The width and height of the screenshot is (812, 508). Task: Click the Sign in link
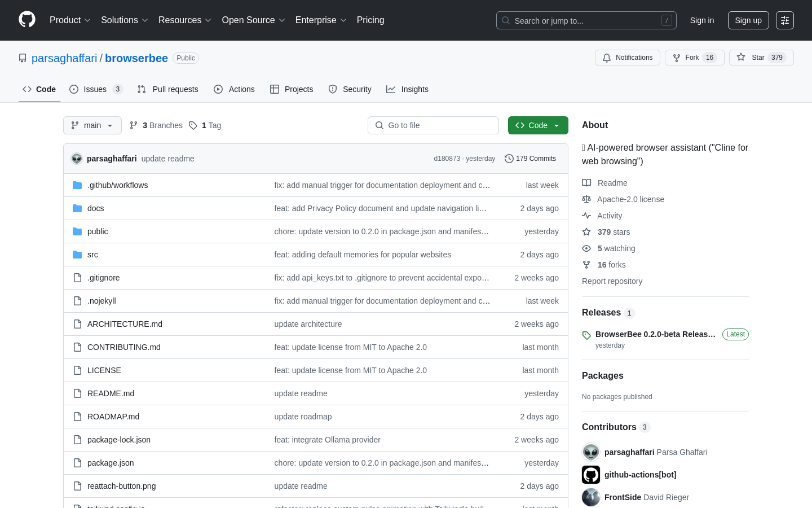pyautogui.click(x=702, y=20)
